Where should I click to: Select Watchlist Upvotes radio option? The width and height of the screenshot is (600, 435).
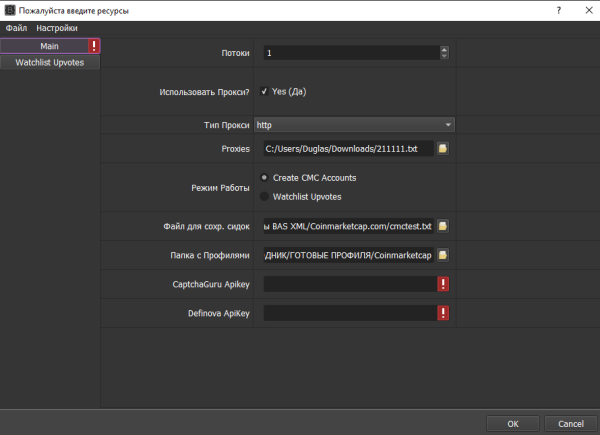[264, 197]
